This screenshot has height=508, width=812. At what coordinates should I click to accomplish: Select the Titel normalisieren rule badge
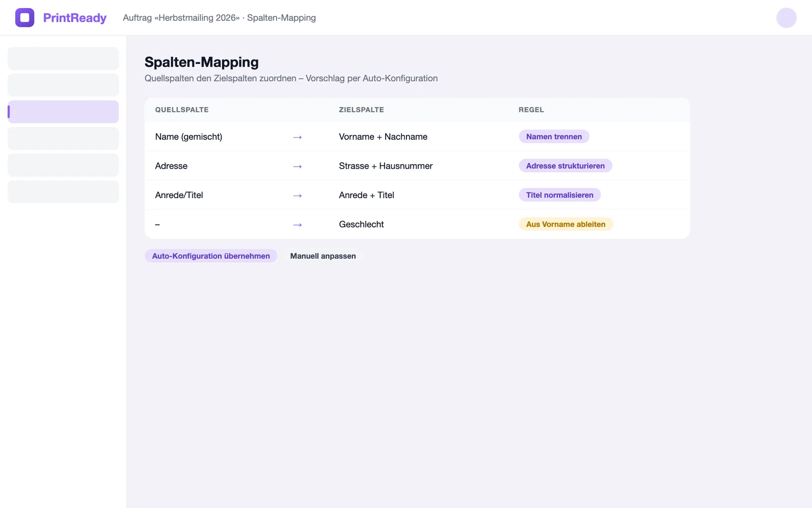[560, 195]
